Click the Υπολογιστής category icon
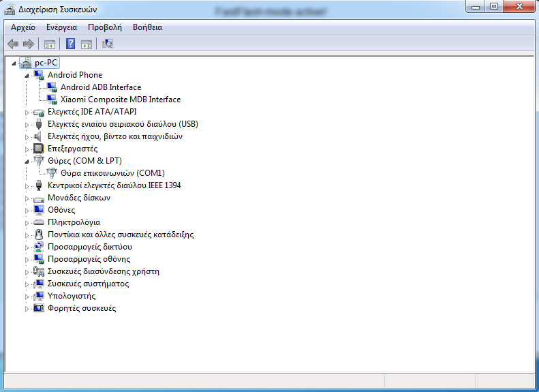This screenshot has width=539, height=392. click(39, 296)
